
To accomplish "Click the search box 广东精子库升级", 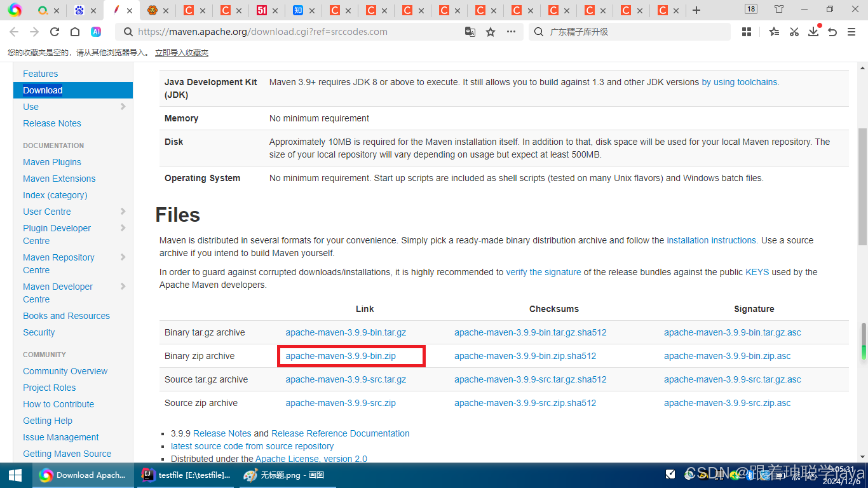I will point(629,32).
